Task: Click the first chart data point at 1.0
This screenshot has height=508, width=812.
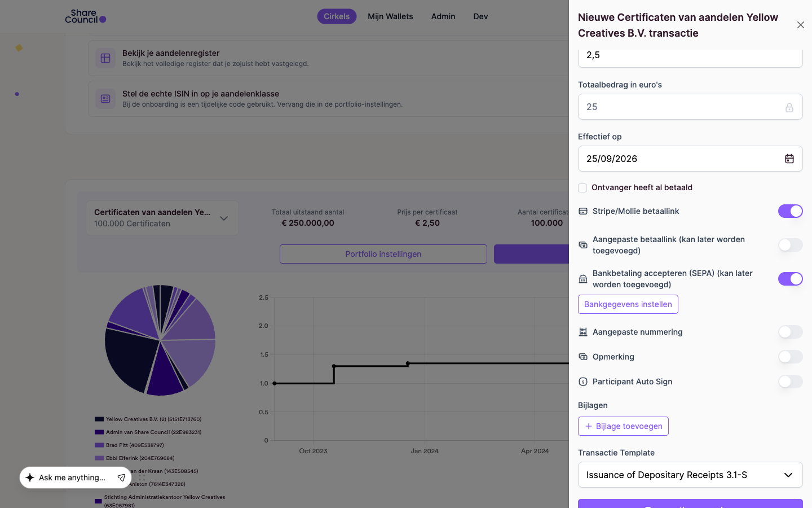Action: point(275,383)
